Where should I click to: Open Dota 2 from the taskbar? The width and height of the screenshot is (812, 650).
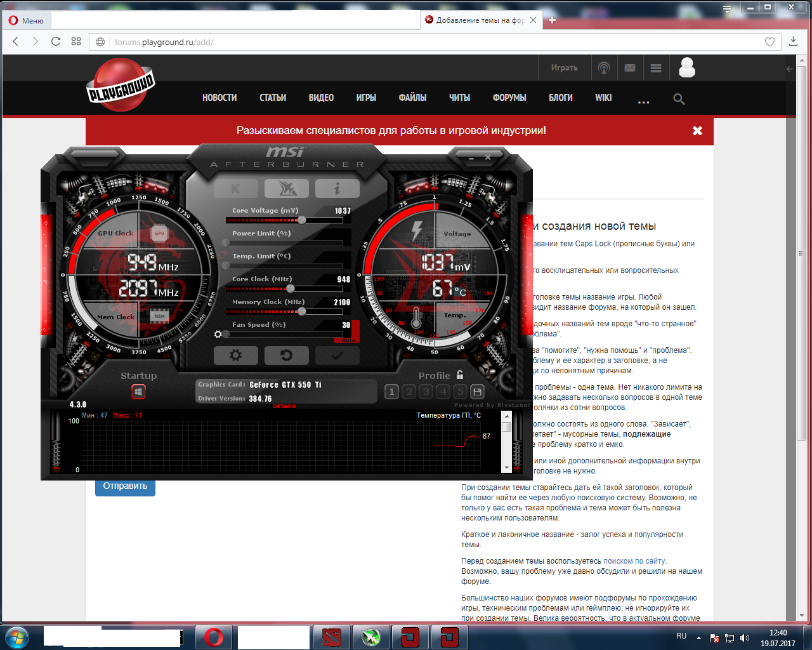[x=331, y=637]
